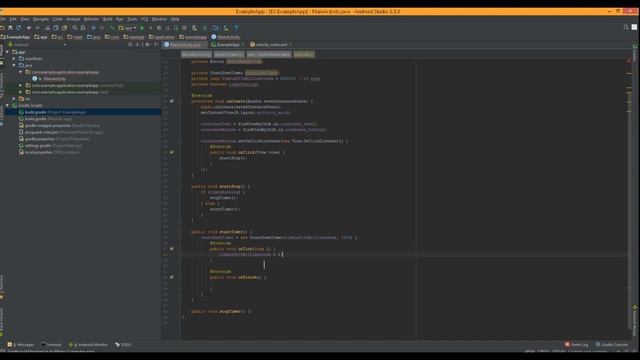Screen dimensions: 640x360
Task: Open the Build menu
Action: [x=107, y=19]
